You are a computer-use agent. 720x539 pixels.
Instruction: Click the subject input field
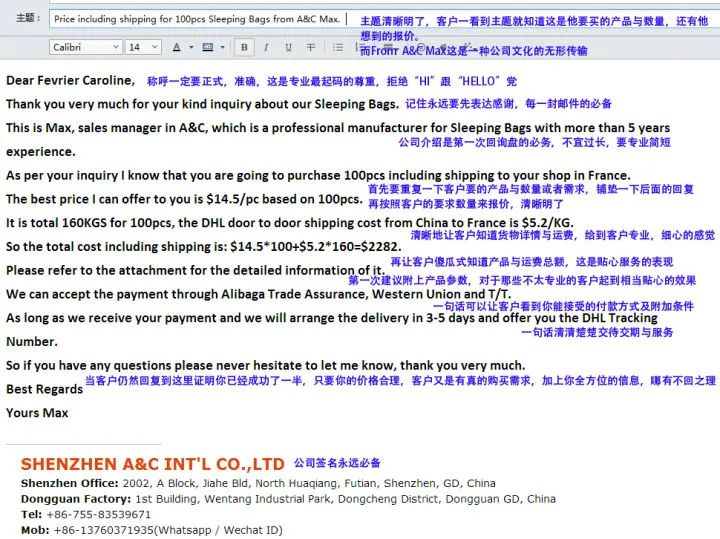click(385, 19)
